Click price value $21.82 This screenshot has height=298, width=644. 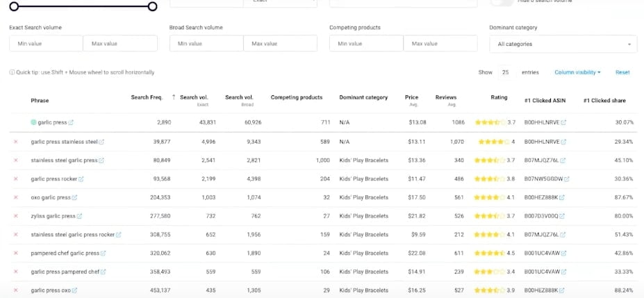coord(417,216)
